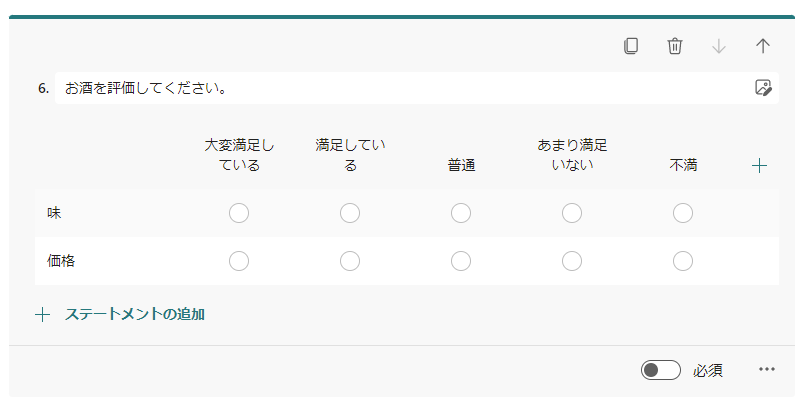Add a new column with the plus icon
This screenshot has height=406, width=805.
tap(759, 166)
